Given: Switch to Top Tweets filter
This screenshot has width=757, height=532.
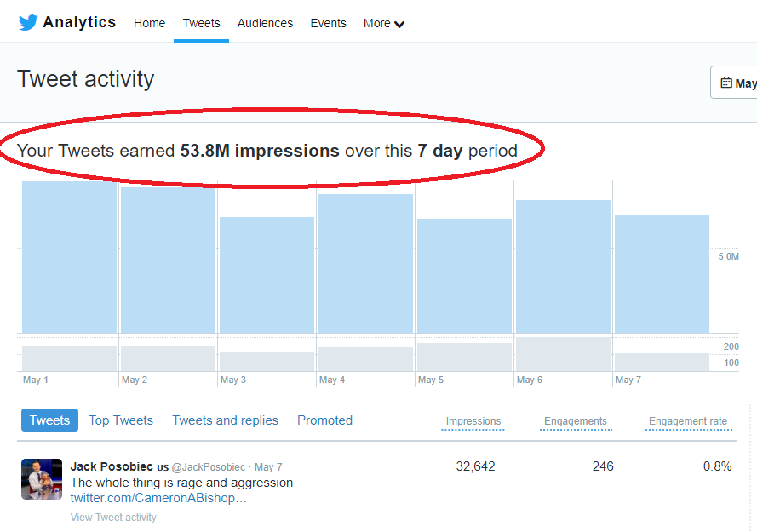Looking at the screenshot, I should click(121, 420).
